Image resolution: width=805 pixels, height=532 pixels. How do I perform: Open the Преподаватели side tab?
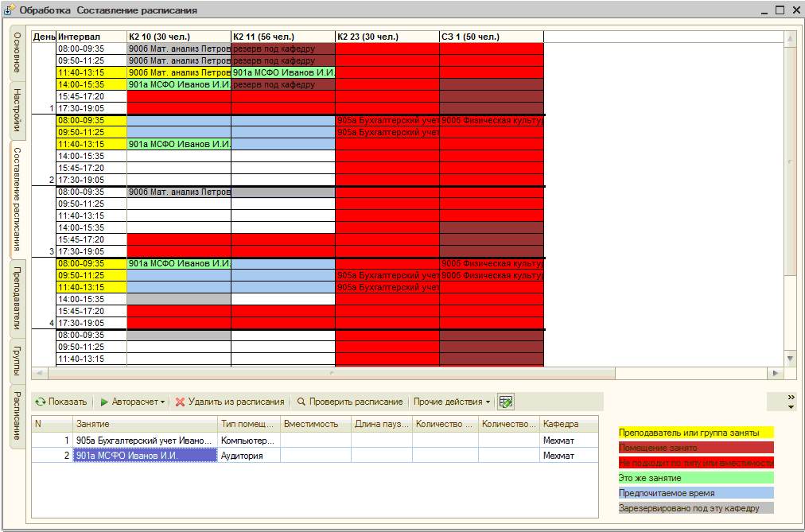pyautogui.click(x=17, y=298)
